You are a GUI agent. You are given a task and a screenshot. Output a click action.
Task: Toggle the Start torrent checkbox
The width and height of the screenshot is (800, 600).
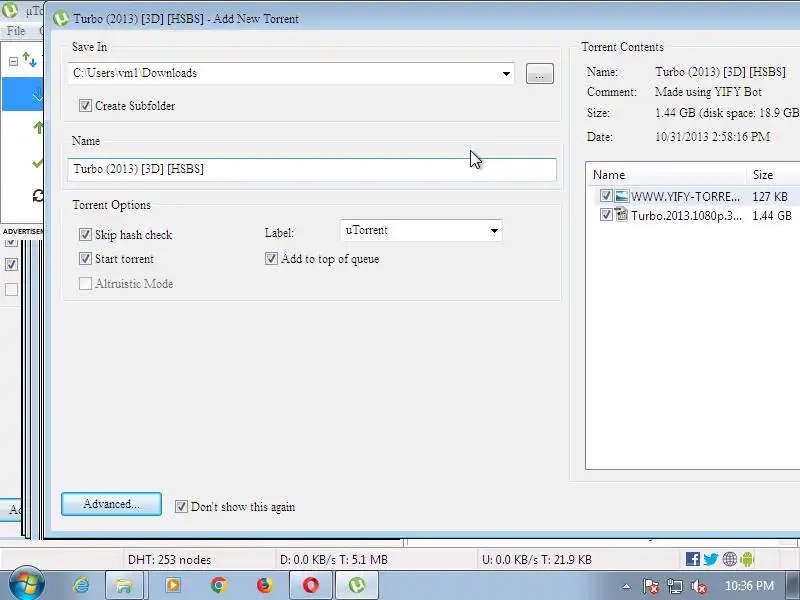pos(85,259)
